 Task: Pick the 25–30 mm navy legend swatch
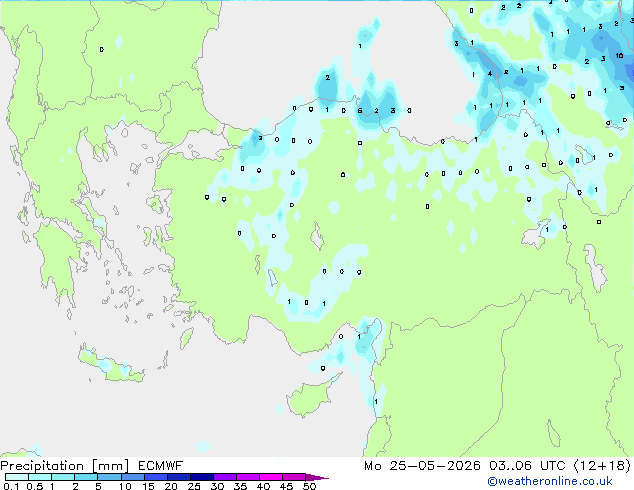click(x=201, y=477)
